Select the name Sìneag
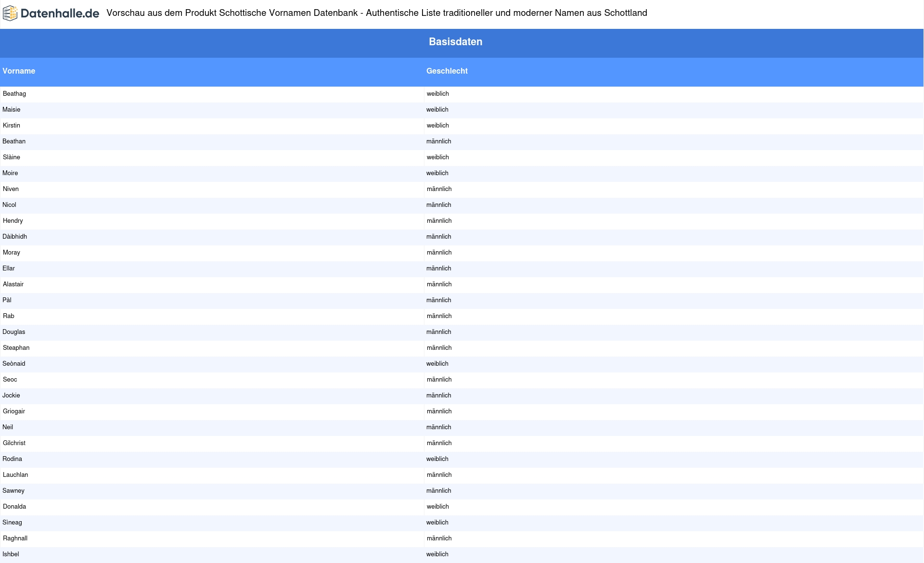The image size is (924, 563). (12, 523)
